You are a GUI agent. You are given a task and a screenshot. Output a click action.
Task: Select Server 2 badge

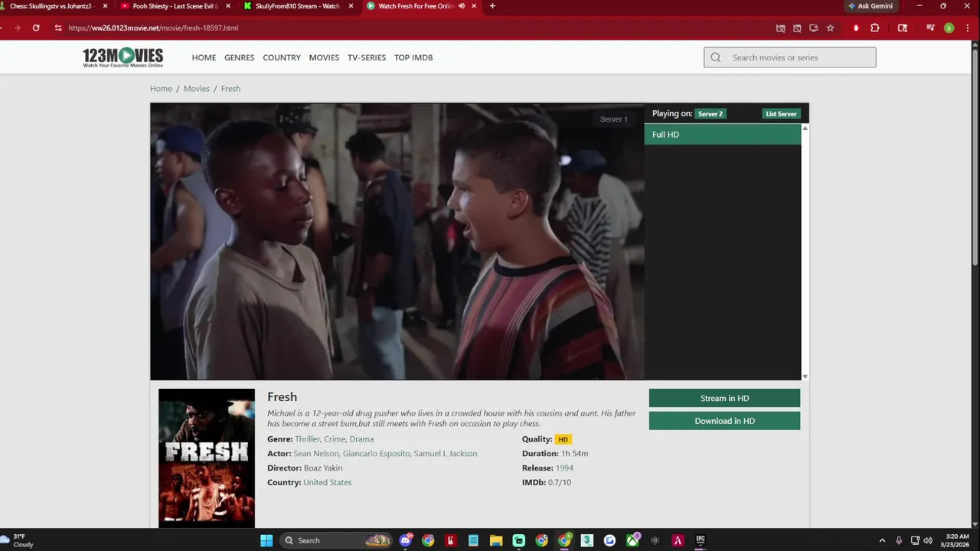(710, 113)
